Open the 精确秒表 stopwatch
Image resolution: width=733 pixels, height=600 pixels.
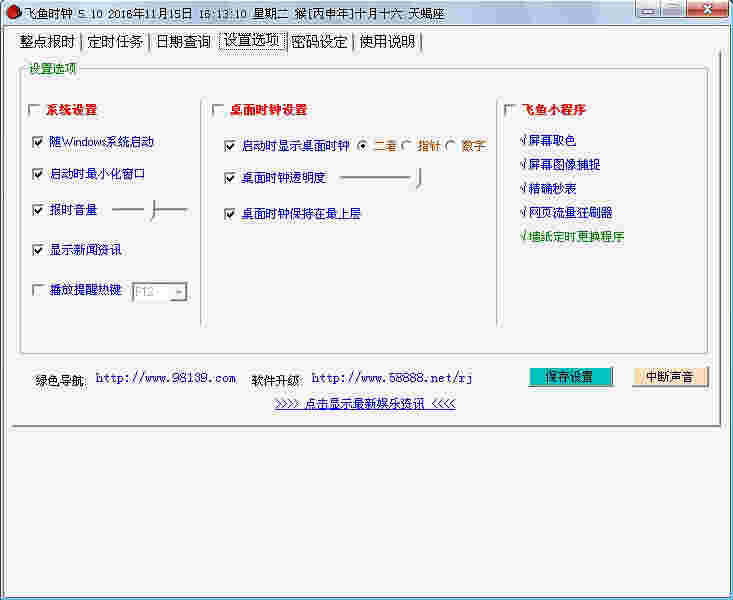pos(548,188)
